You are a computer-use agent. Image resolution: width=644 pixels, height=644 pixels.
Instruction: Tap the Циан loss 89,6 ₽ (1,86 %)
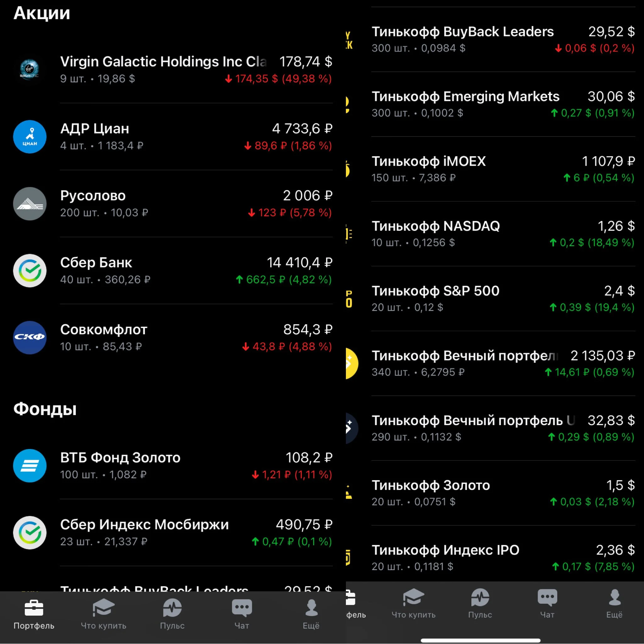[x=288, y=146]
